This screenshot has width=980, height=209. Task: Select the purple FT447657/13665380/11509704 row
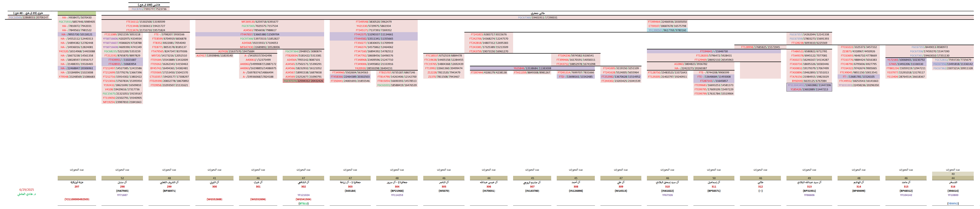pos(260,34)
